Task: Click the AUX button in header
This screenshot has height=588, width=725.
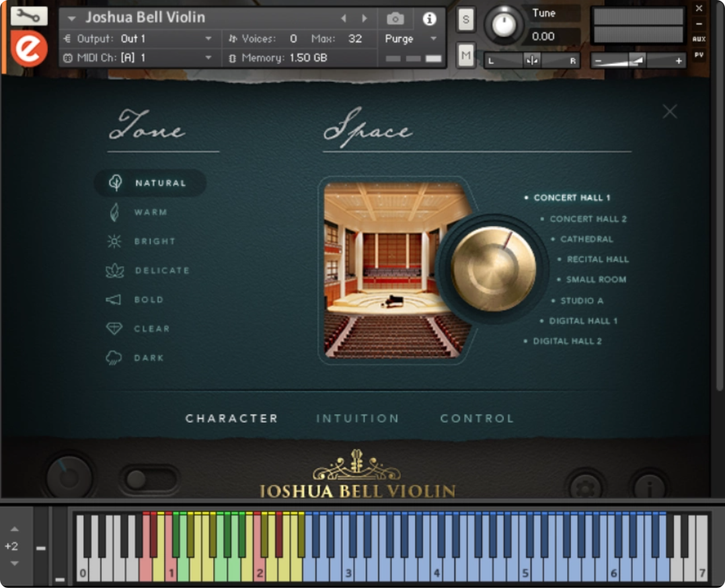Action: tap(699, 39)
